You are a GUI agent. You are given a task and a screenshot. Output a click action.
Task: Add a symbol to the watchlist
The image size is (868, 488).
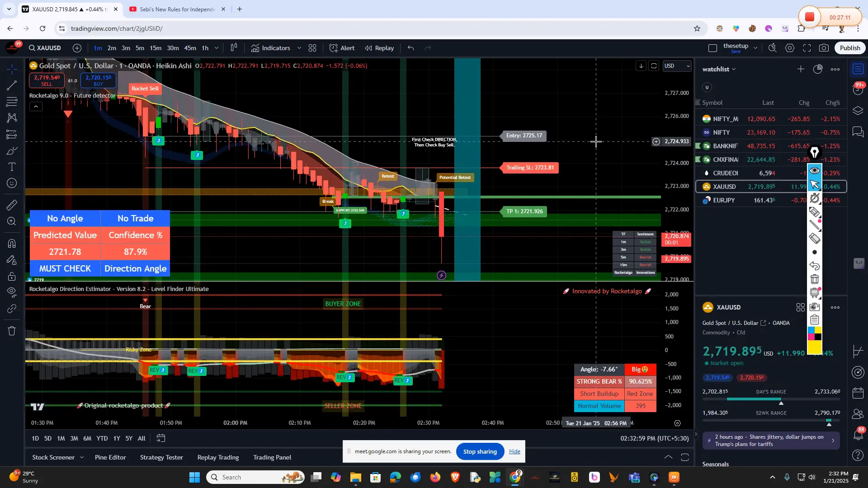(801, 69)
